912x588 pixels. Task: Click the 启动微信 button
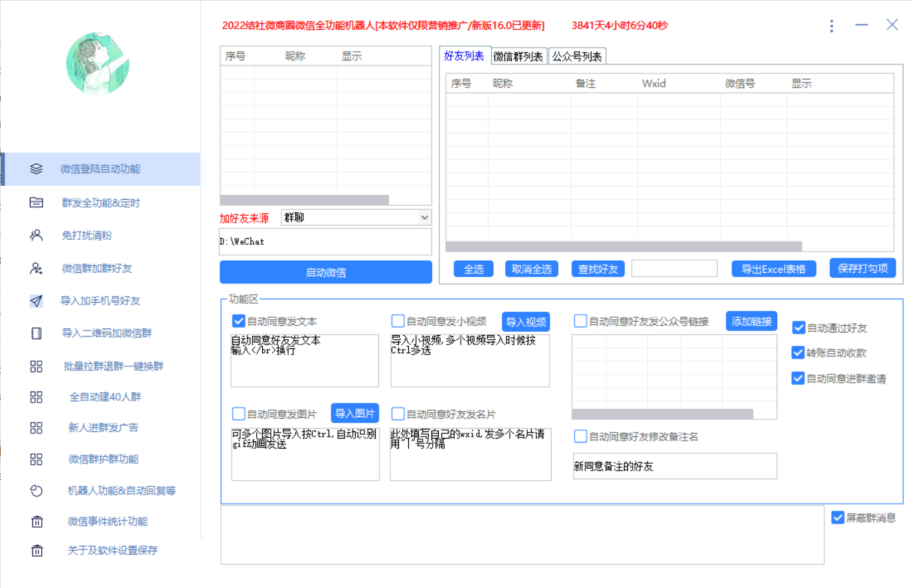(325, 272)
